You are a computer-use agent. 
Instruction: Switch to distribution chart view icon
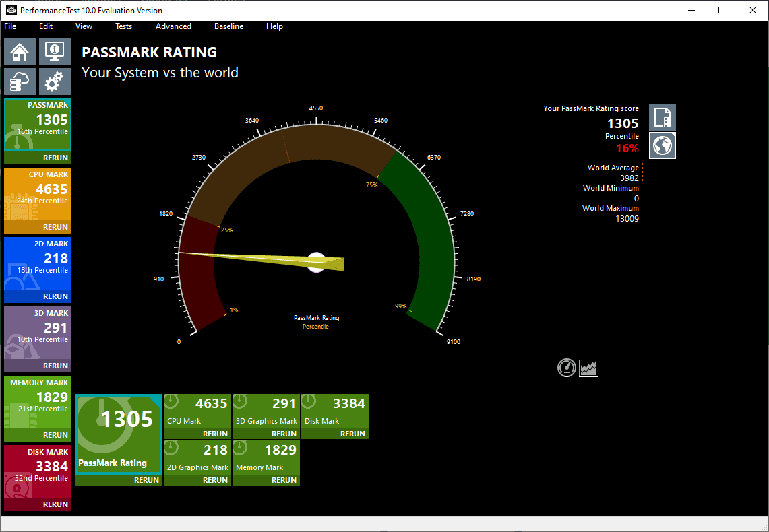click(x=588, y=368)
